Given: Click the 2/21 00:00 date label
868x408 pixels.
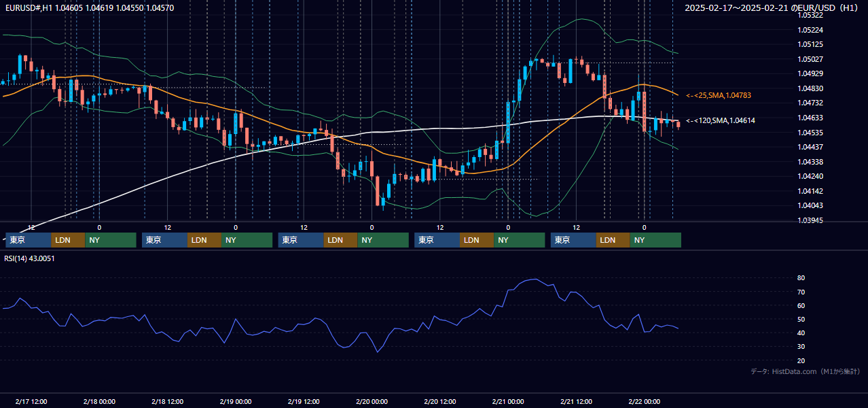Looking at the screenshot, I should (508, 402).
